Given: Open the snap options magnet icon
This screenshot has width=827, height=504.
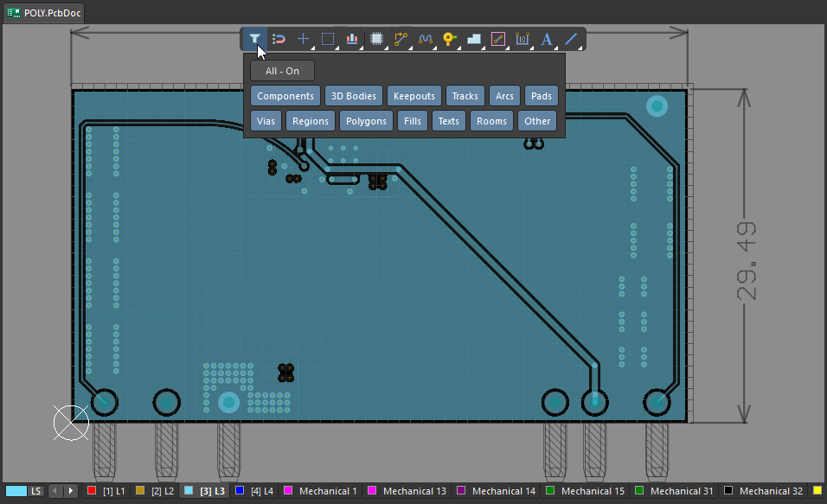Looking at the screenshot, I should (x=279, y=39).
